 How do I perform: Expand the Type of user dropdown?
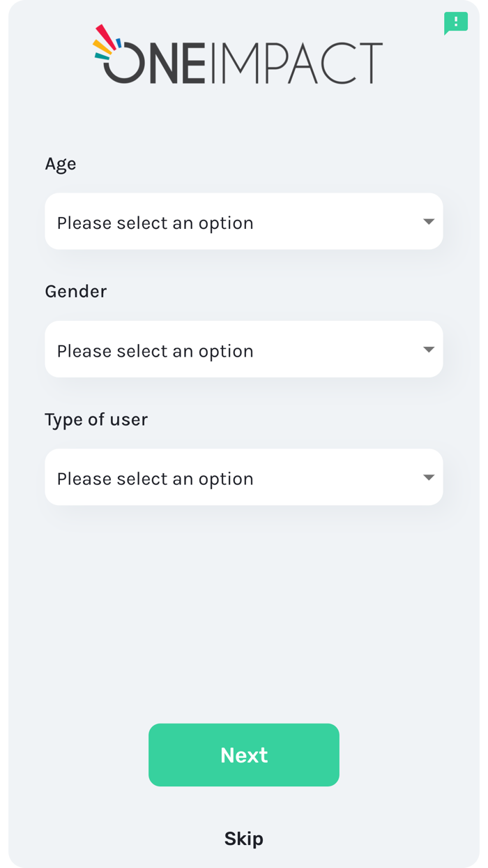[x=243, y=477]
